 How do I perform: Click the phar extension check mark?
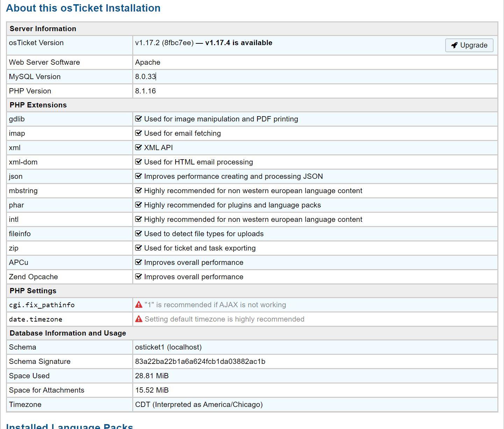coord(139,205)
